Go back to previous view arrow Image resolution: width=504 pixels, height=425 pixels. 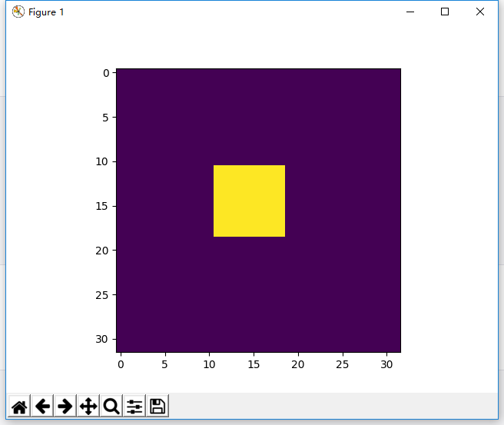point(42,407)
